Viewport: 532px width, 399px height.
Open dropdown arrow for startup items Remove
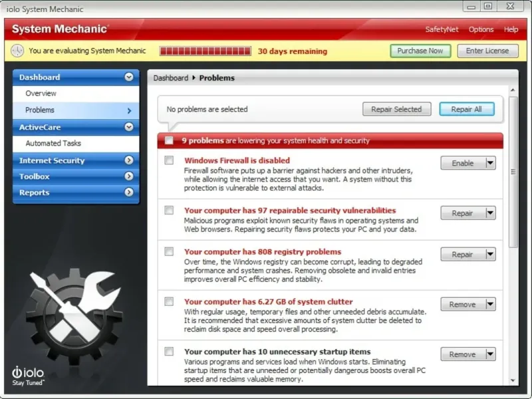(490, 354)
